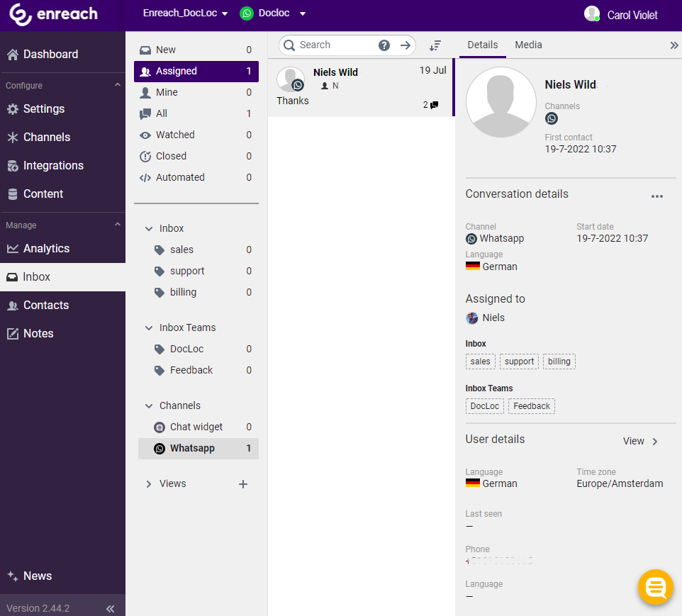This screenshot has width=682, height=616.
Task: Collapse sidebar with double chevron icon
Action: pos(110,608)
